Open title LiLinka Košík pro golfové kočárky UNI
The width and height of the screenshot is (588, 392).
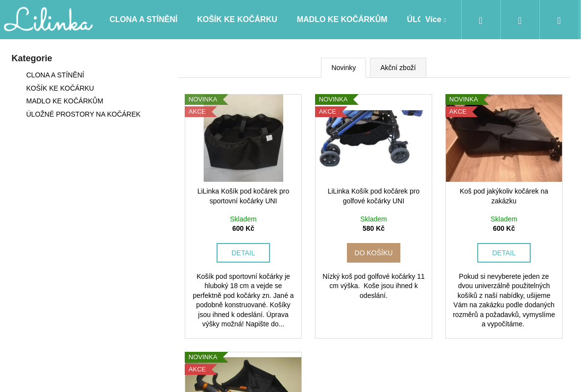373,196
